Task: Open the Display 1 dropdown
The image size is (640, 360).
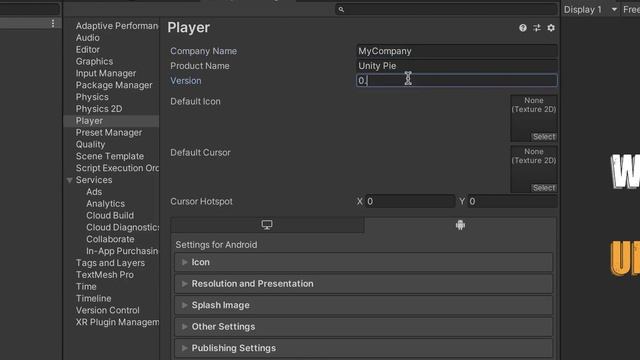Action: point(591,9)
